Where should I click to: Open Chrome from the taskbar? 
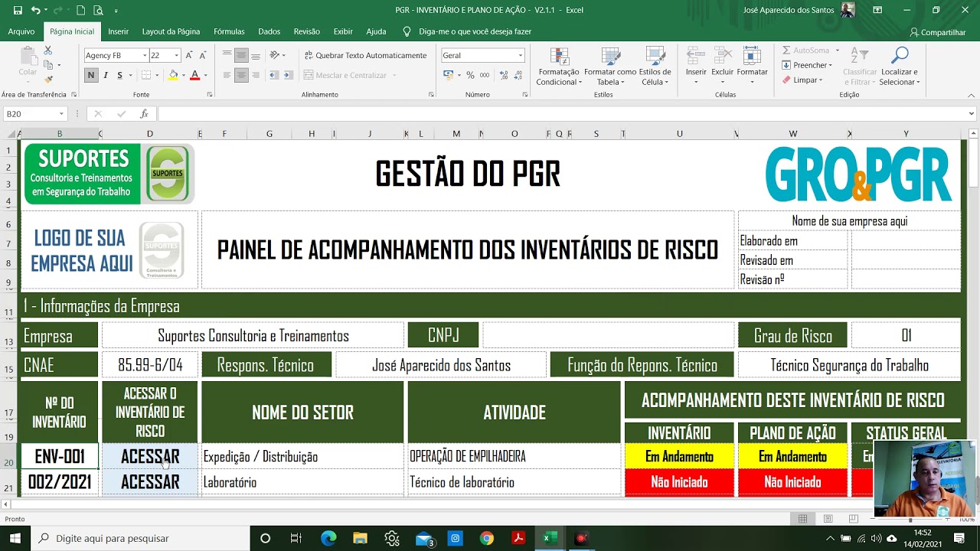click(x=487, y=538)
